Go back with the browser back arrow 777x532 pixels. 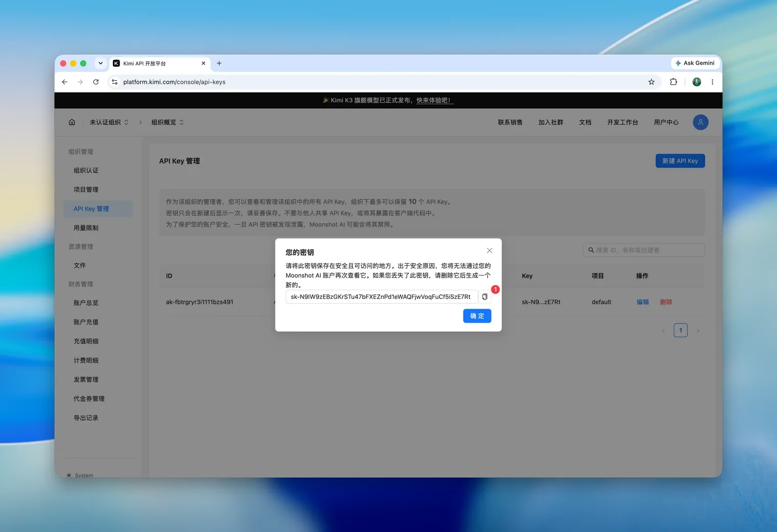pos(64,82)
